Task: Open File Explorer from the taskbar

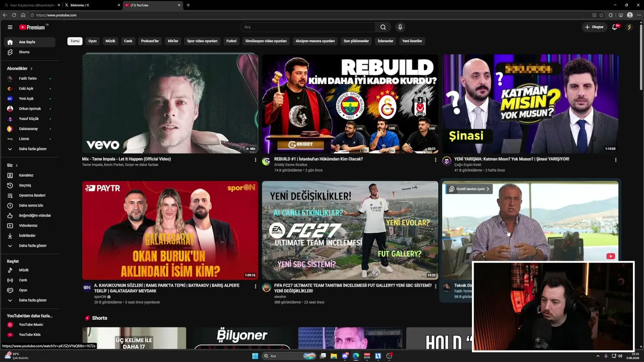Action: click(334, 356)
